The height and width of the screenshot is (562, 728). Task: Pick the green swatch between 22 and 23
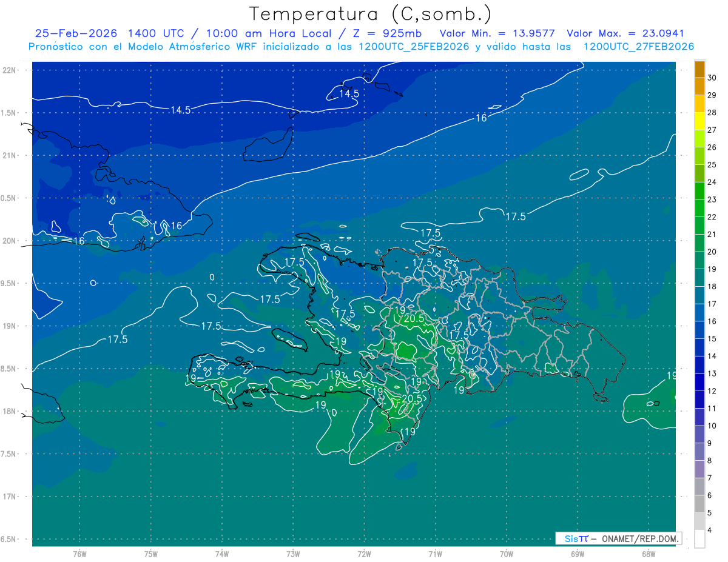(699, 209)
